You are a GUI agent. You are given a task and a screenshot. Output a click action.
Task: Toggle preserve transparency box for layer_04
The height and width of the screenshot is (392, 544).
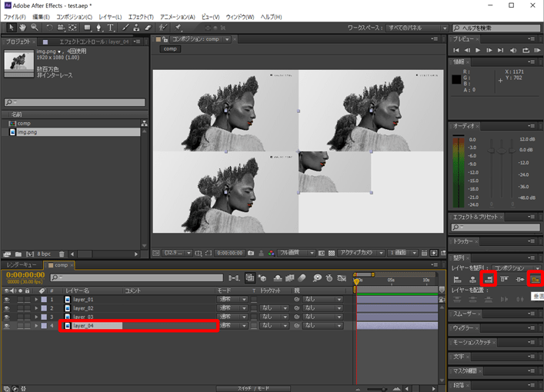[x=255, y=326]
